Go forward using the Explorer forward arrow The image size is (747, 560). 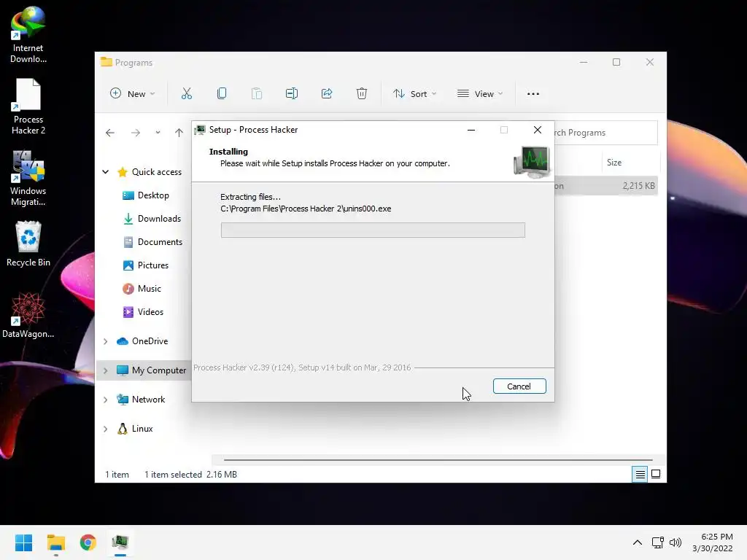[136, 133]
